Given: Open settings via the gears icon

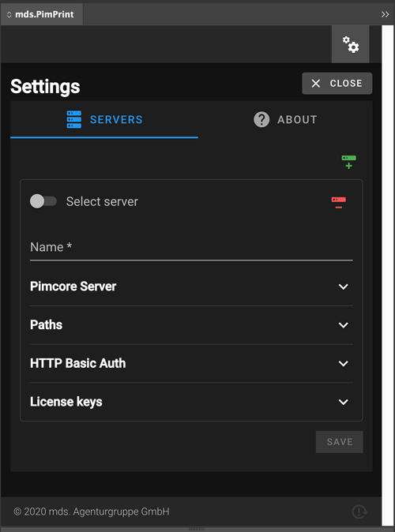Looking at the screenshot, I should (x=350, y=44).
